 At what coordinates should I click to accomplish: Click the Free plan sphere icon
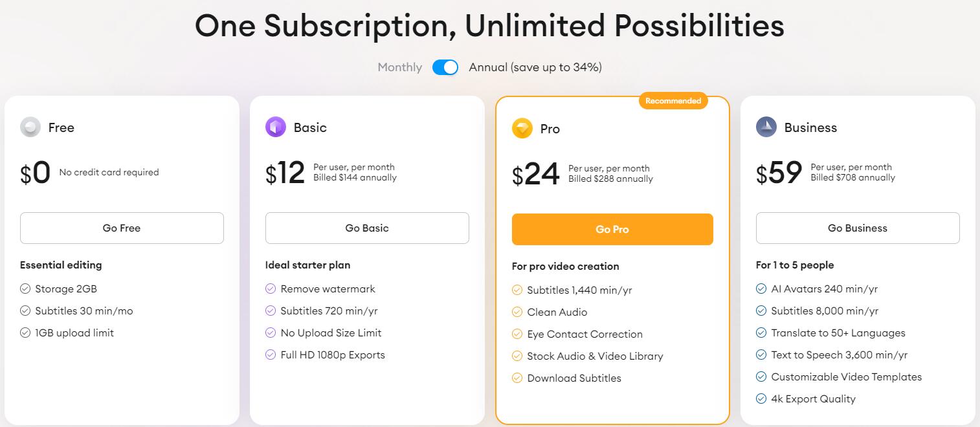click(x=30, y=127)
